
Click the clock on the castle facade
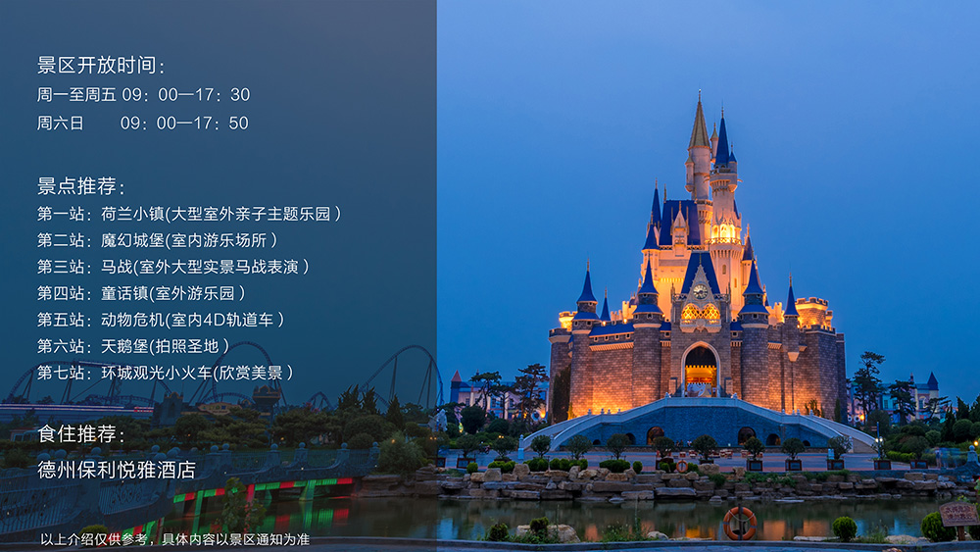coord(700,292)
